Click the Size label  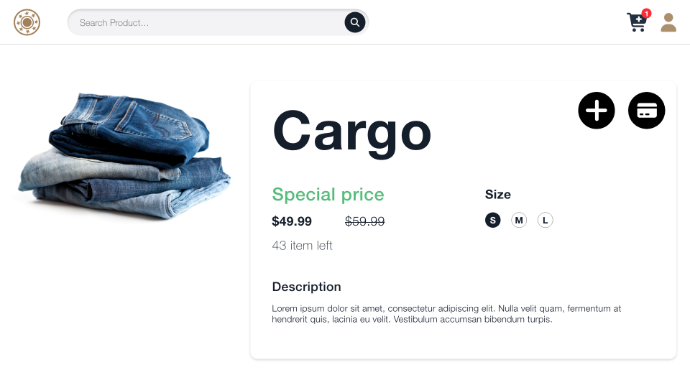[x=498, y=194]
